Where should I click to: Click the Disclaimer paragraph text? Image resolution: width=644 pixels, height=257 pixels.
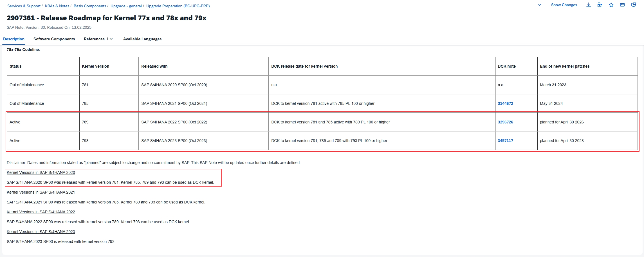tap(154, 163)
